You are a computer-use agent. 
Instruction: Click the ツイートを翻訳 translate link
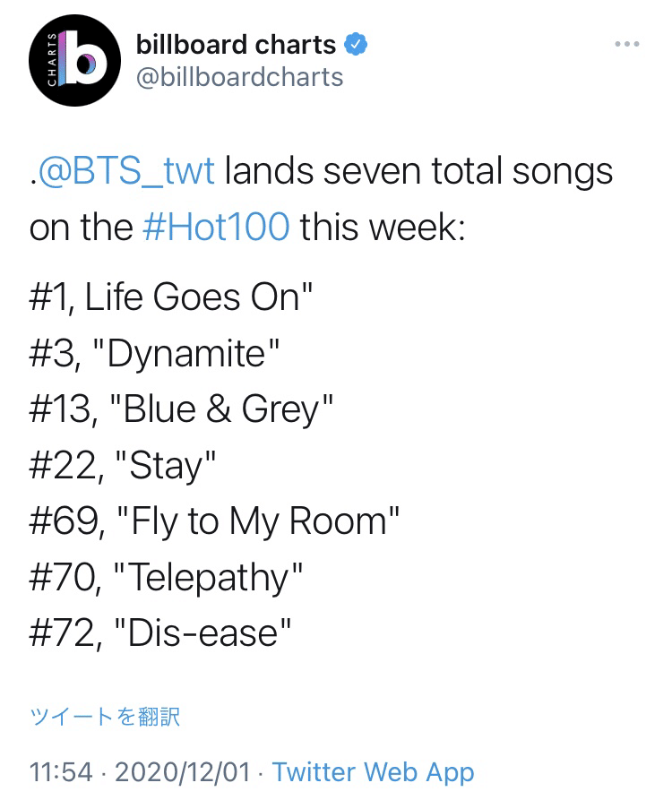pyautogui.click(x=105, y=717)
